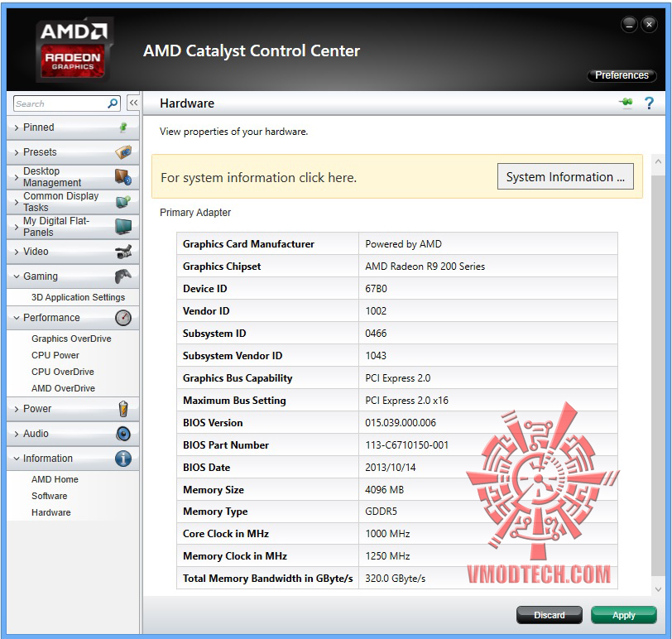
Task: Click the Desktop Management icon
Action: [x=123, y=177]
